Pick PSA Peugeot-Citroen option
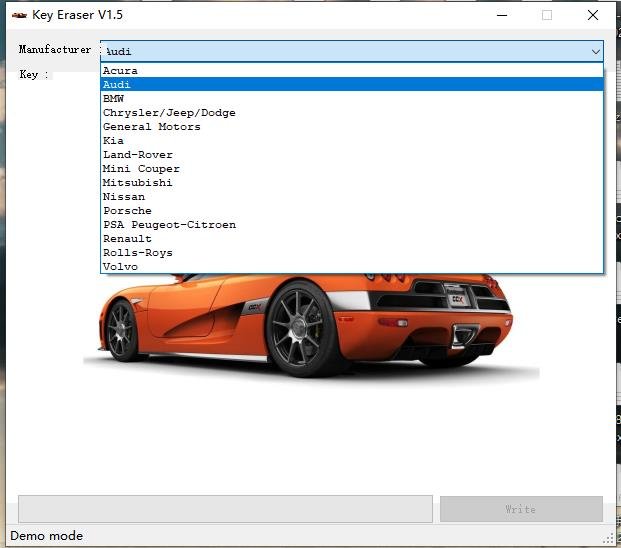The width and height of the screenshot is (621, 548). tap(169, 225)
